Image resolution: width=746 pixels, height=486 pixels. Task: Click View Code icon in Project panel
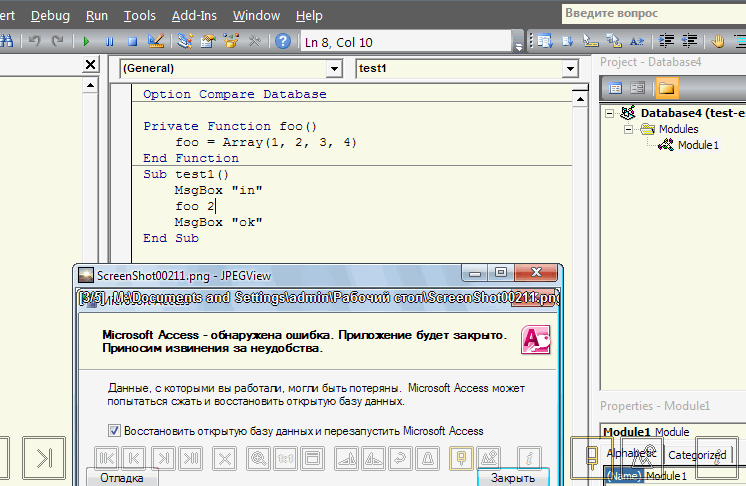(x=615, y=88)
